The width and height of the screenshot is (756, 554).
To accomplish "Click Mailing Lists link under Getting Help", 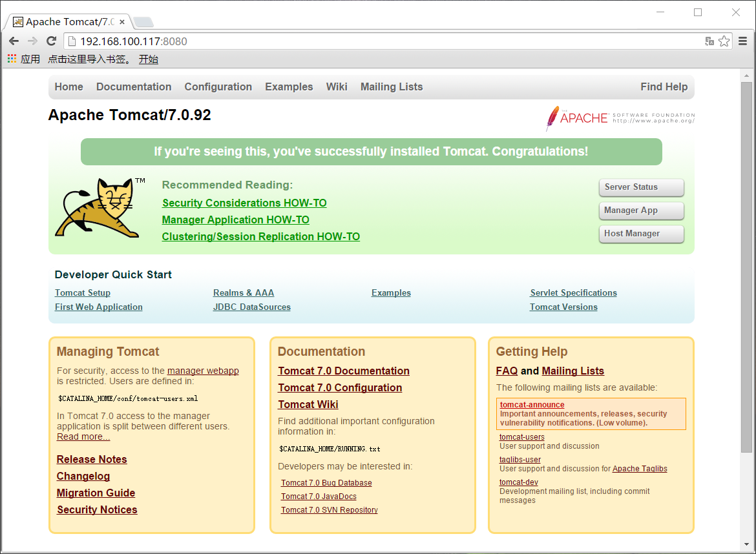I will [x=572, y=371].
